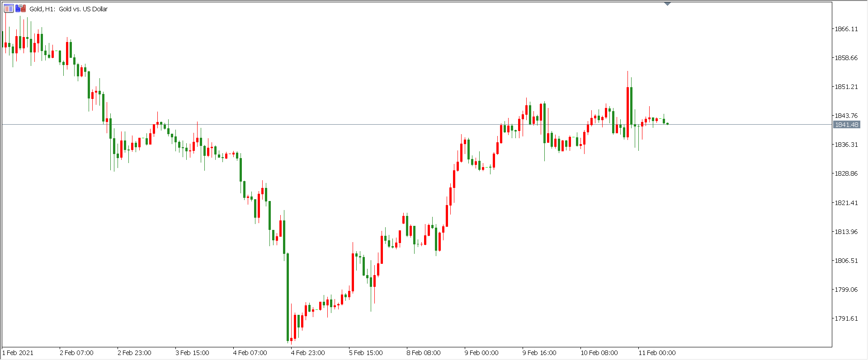This screenshot has width=868, height=360.
Task: Click the '3 Feb 15:00' time axis label
Action: click(193, 353)
